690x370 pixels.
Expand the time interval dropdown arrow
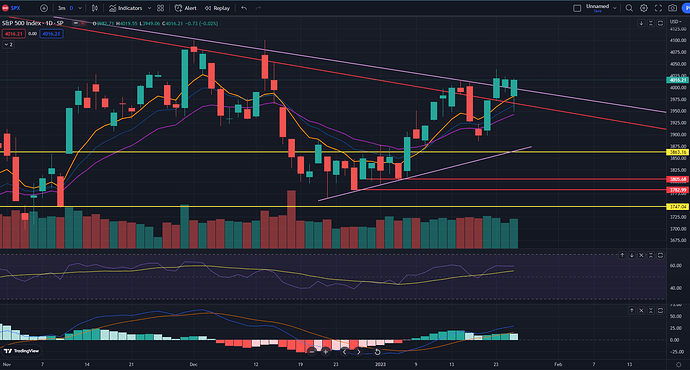[80, 8]
